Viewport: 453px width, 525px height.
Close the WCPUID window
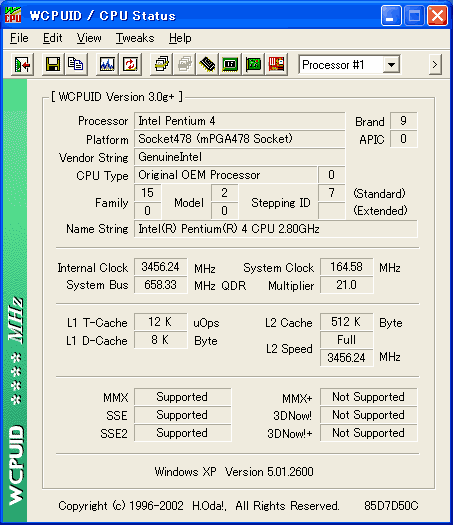[x=437, y=15]
